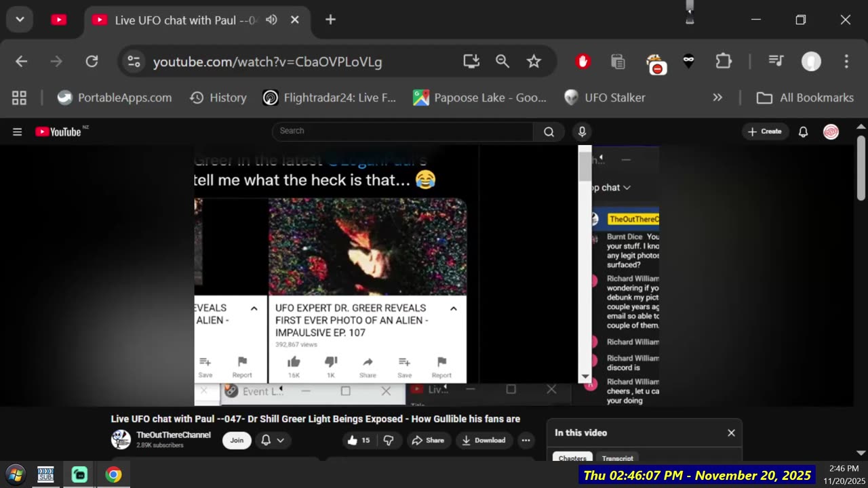Viewport: 868px width, 488px height.
Task: Click the Create button in YouTube header
Action: (766, 131)
